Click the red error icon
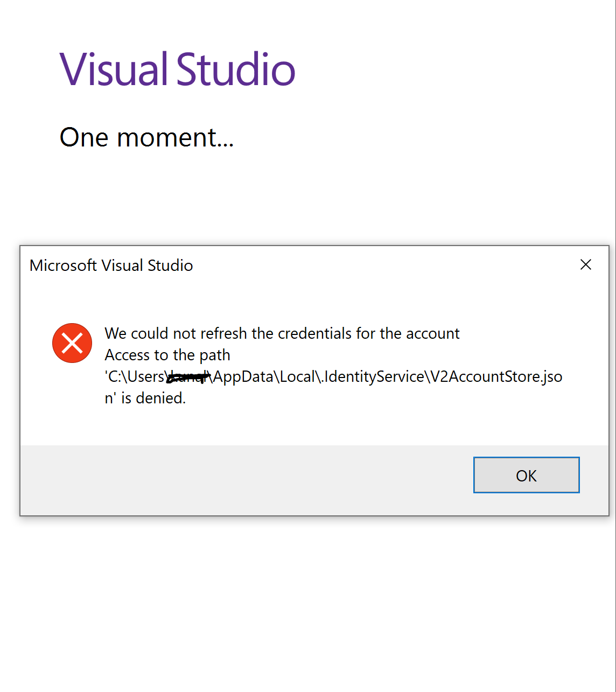This screenshot has height=692, width=616. click(x=72, y=343)
